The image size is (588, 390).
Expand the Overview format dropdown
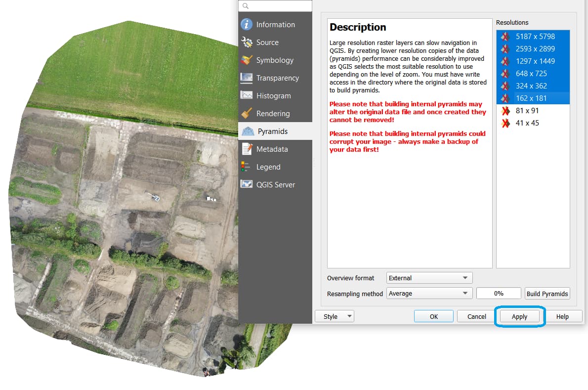coord(429,278)
